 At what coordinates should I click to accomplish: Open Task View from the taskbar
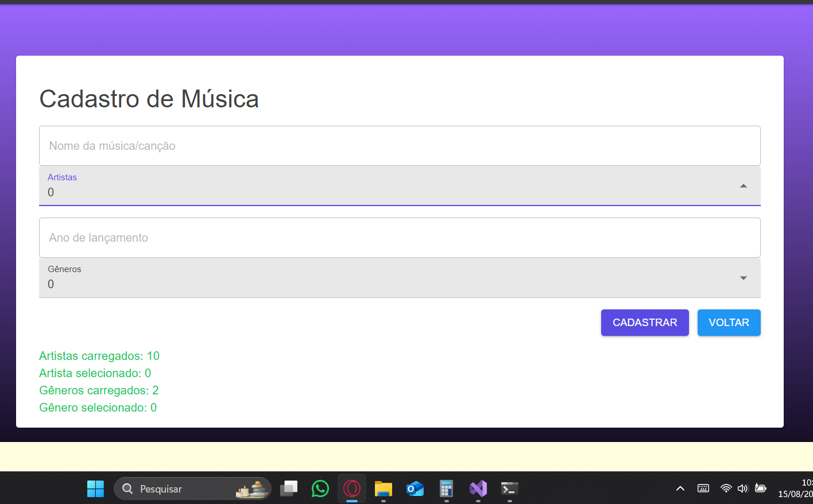289,489
